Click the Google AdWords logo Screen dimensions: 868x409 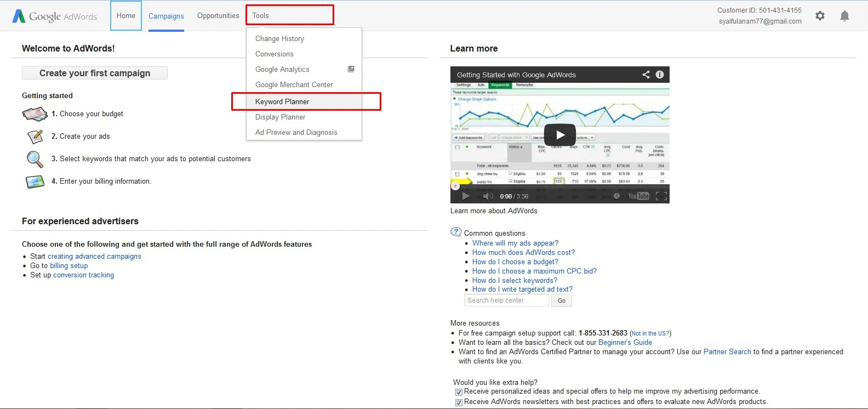pyautogui.click(x=55, y=16)
